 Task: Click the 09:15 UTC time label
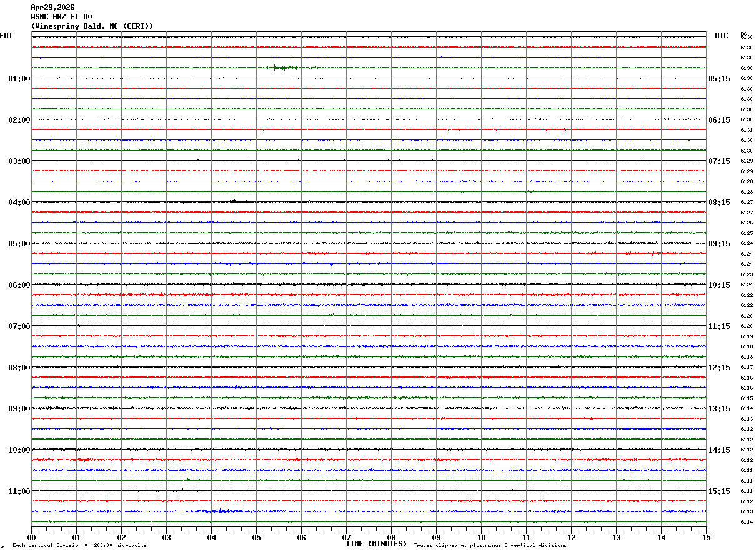pyautogui.click(x=719, y=244)
